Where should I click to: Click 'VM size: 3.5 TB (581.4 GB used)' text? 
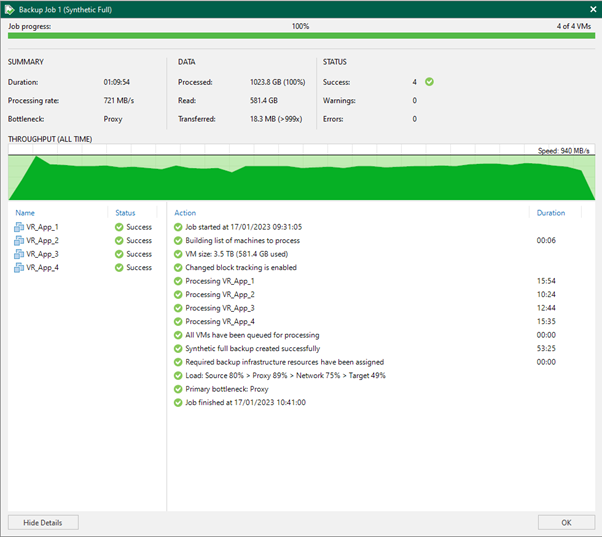point(236,254)
